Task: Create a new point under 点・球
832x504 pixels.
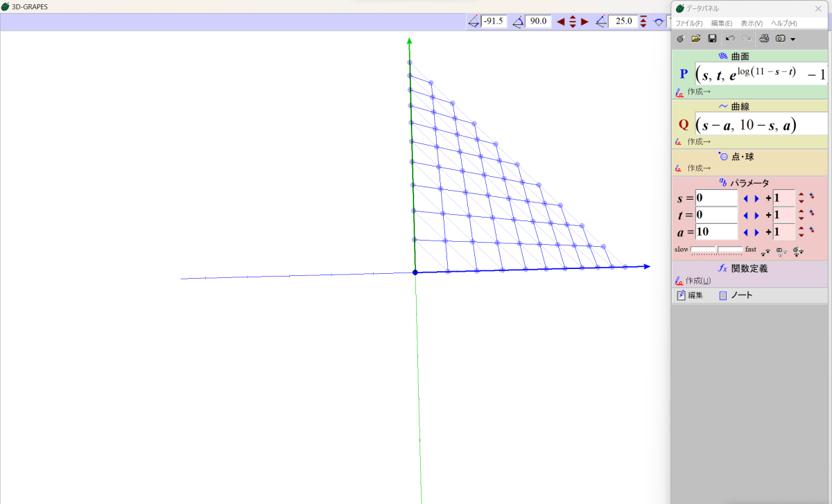Action: point(693,168)
